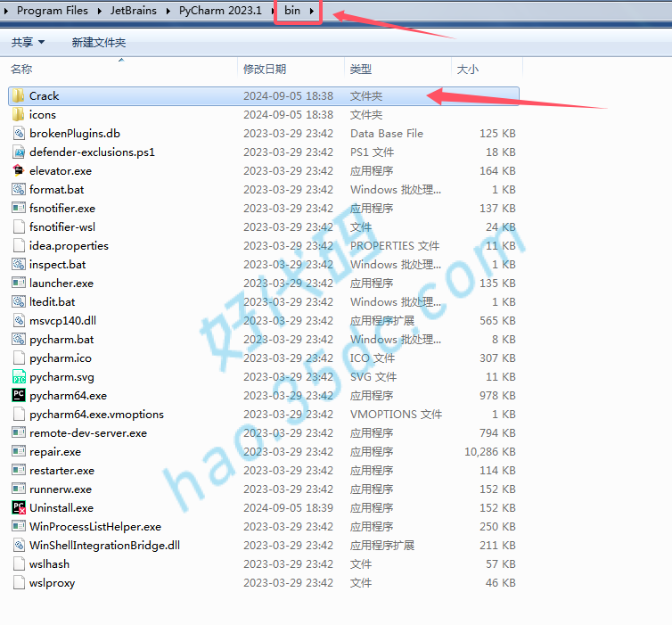Select the Uninstall.exe file name
672x625 pixels.
pyautogui.click(x=61, y=507)
